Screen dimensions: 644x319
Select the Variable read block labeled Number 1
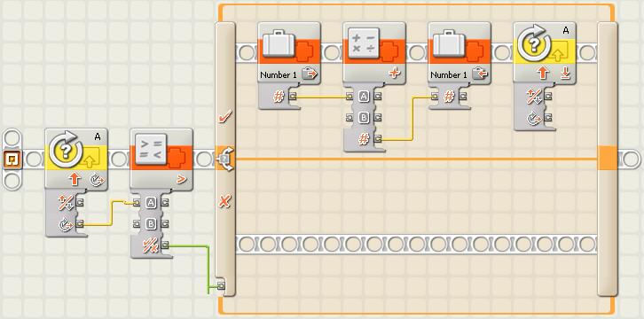(289, 53)
